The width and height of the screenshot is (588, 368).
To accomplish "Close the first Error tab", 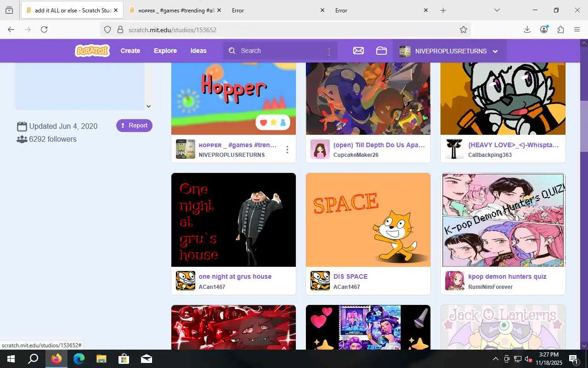I will click(x=322, y=10).
